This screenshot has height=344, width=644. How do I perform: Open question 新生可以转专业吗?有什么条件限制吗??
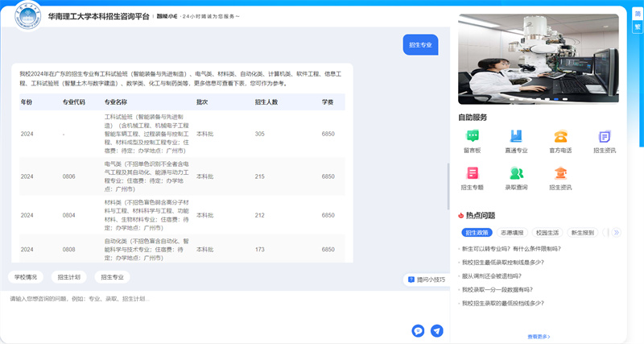pos(511,249)
